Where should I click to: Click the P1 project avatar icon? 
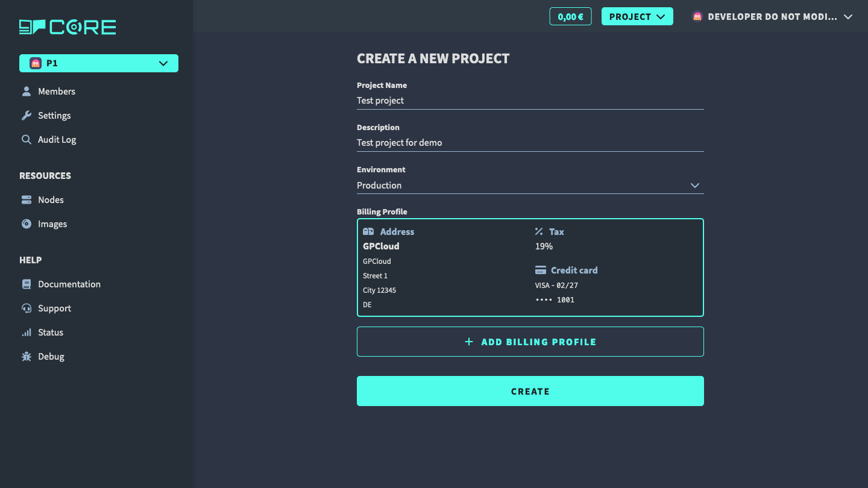pyautogui.click(x=36, y=63)
